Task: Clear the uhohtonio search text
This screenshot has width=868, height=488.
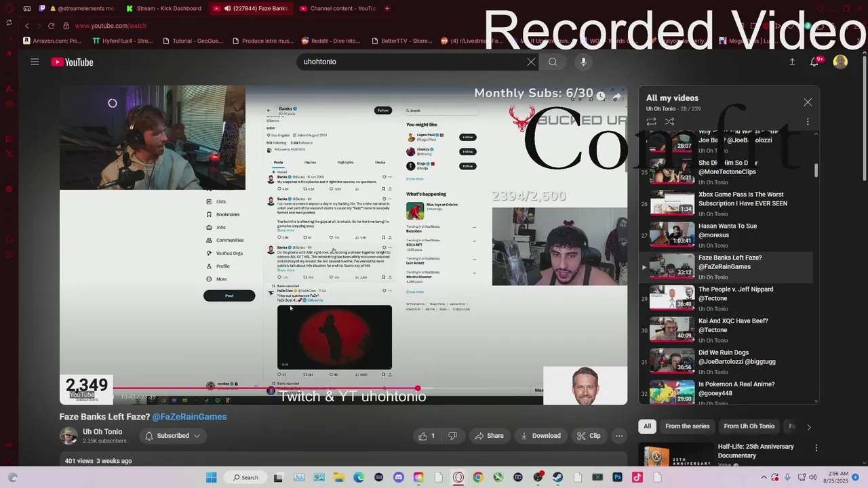Action: click(531, 62)
